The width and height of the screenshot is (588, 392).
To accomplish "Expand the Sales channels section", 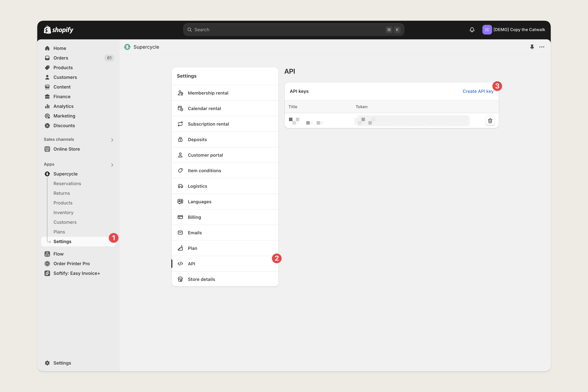I will point(112,140).
